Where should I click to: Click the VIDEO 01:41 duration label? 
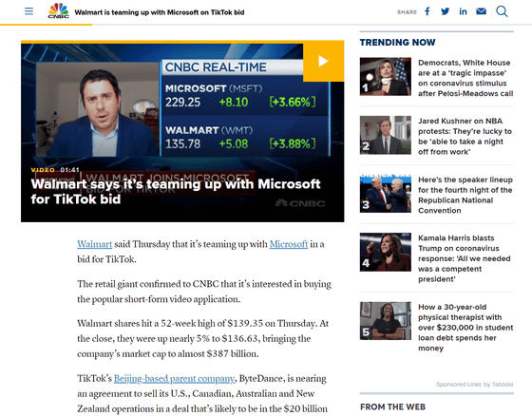55,170
